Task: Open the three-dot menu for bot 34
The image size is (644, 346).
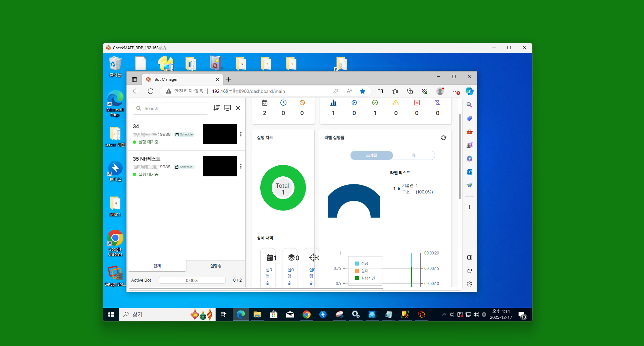Action: pos(241,134)
